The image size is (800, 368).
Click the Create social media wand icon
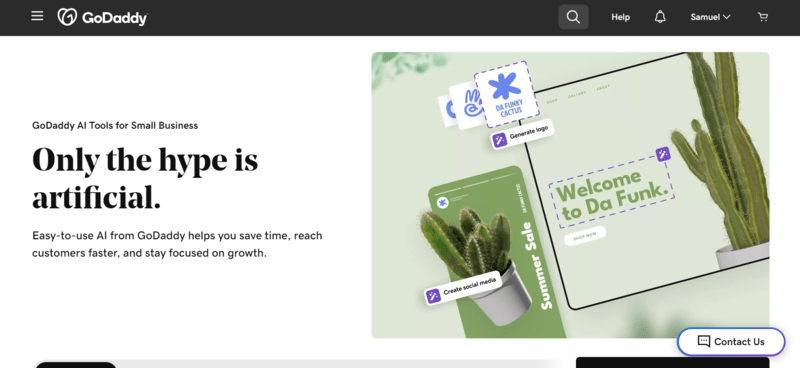[x=433, y=297]
